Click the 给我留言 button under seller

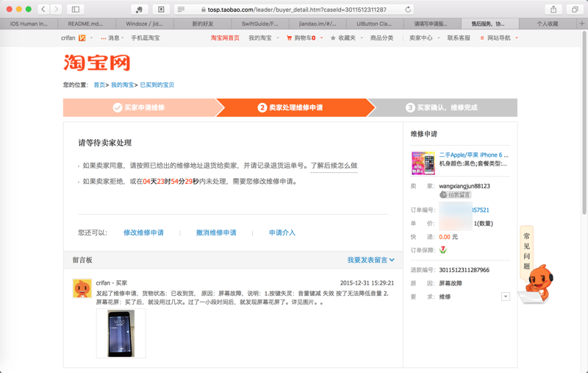point(455,195)
